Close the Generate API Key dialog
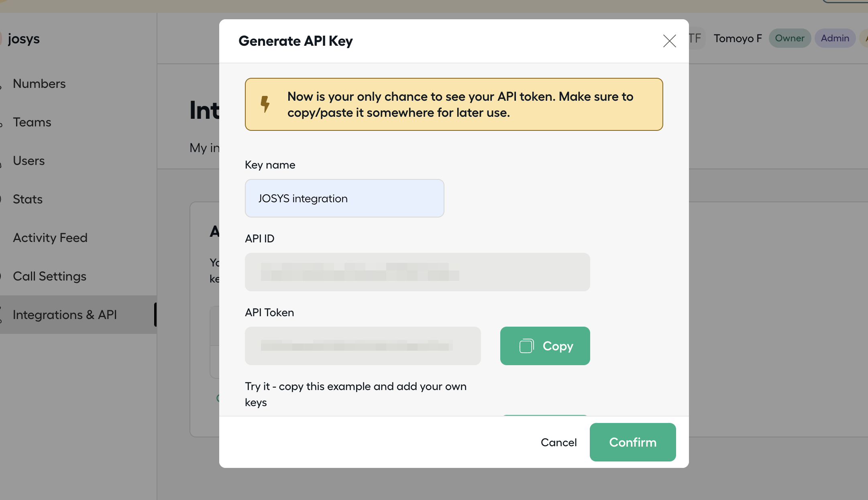This screenshot has width=868, height=500. [669, 41]
